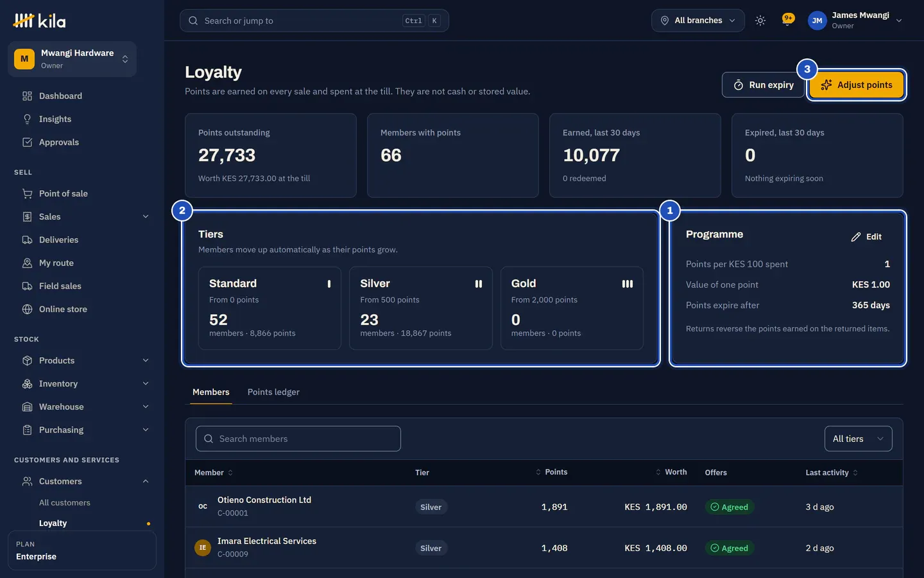Viewport: 924px width, 578px height.
Task: Click the Adjust points button
Action: (x=857, y=85)
